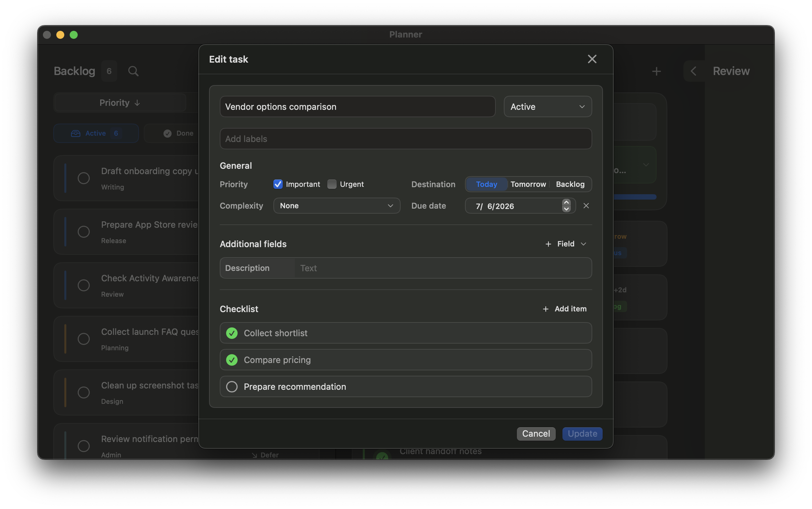Mark Collect launch FAQ task complete
Image resolution: width=812 pixels, height=509 pixels.
83,339
